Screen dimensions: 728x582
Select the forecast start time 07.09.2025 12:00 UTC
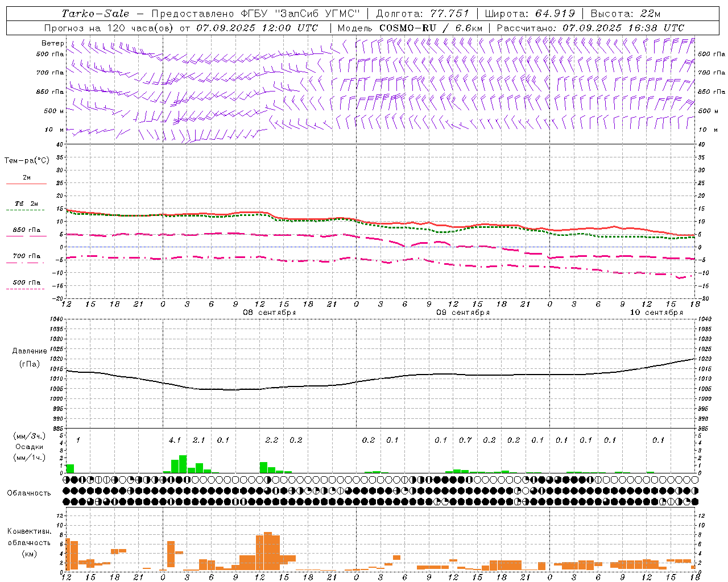[257, 28]
